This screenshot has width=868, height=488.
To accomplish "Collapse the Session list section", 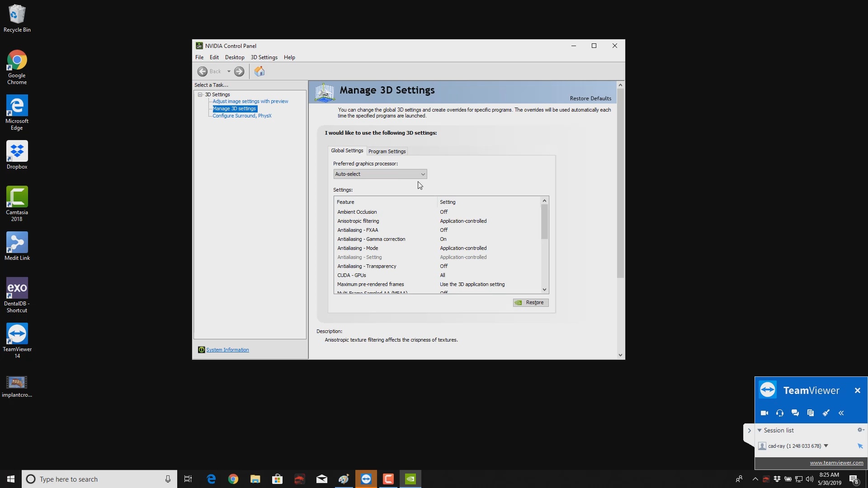I will click(759, 431).
